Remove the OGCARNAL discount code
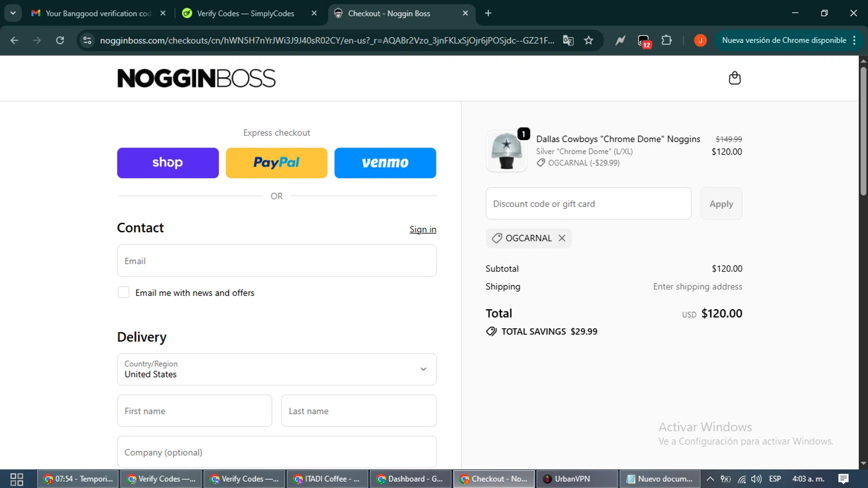 (x=562, y=238)
